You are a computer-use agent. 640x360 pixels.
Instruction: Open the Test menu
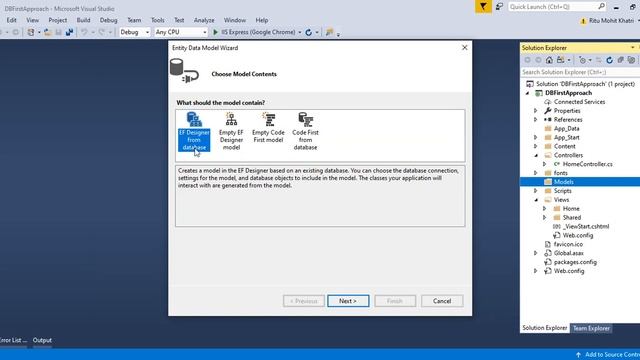tap(179, 20)
